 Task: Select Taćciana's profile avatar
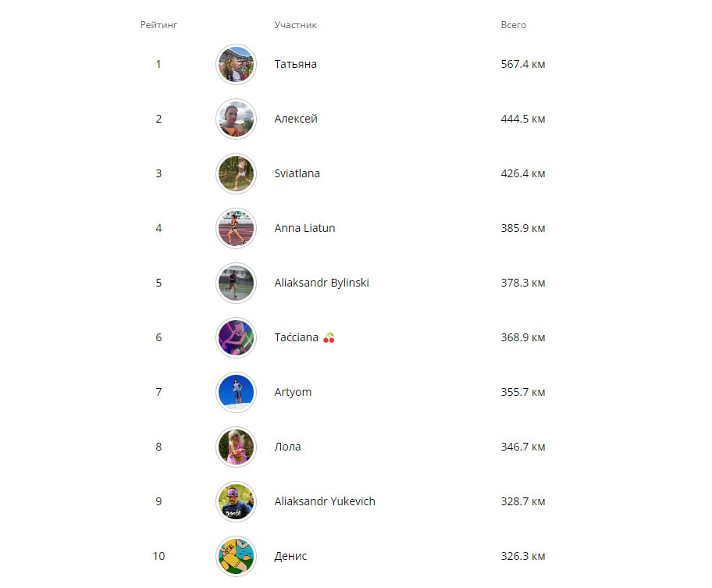pos(235,337)
